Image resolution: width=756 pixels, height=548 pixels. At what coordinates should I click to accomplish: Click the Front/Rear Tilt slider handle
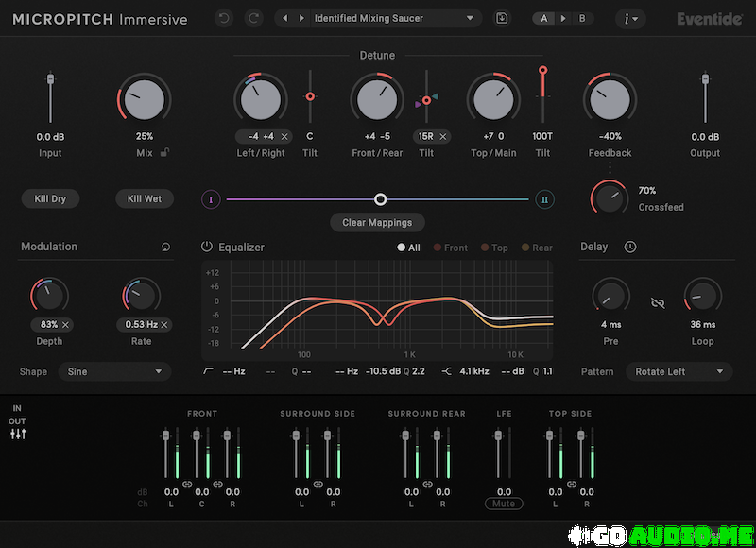point(426,100)
